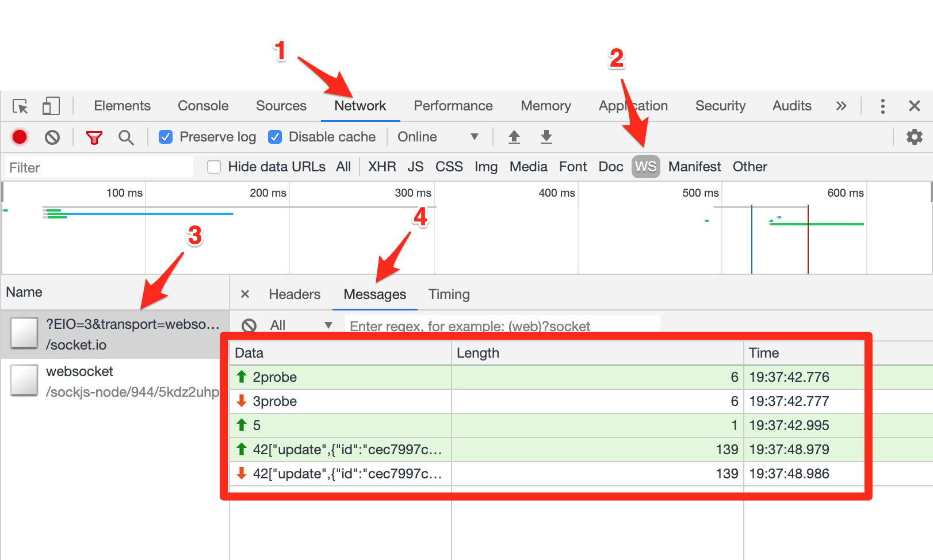Export network log as HAR
The height and width of the screenshot is (560, 933).
coord(546,137)
